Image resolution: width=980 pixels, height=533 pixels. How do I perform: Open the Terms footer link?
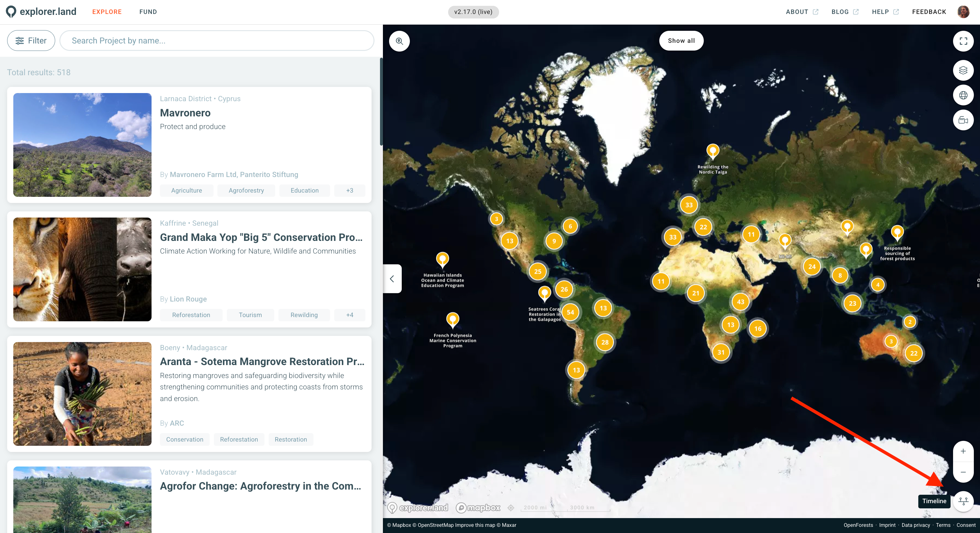pyautogui.click(x=943, y=525)
